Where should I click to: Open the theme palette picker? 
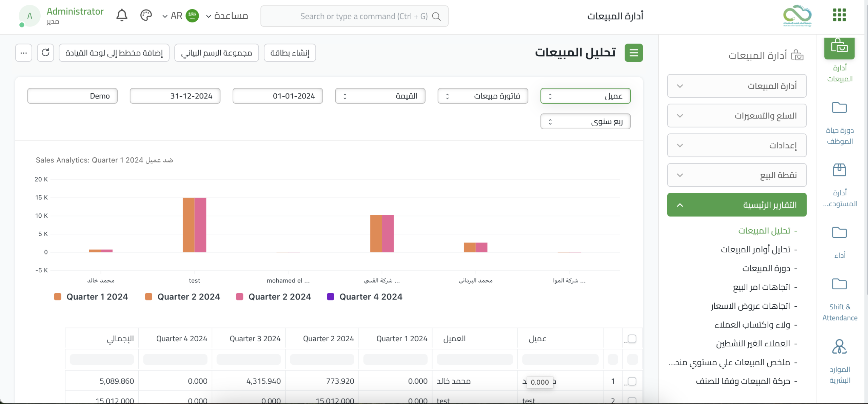(146, 15)
